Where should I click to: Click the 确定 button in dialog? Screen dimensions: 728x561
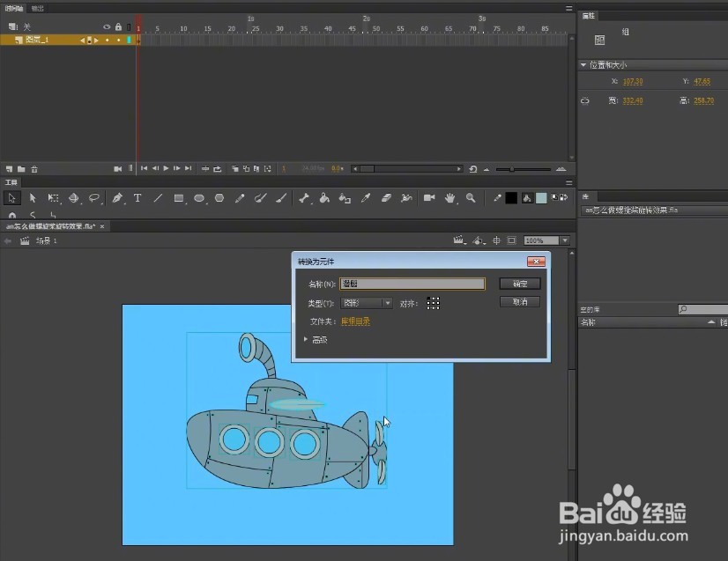[520, 284]
